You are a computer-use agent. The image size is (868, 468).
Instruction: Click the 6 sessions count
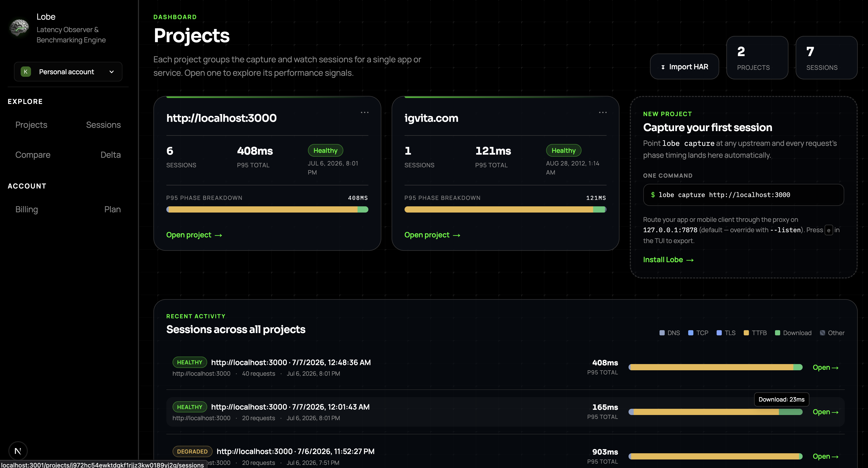pos(170,151)
